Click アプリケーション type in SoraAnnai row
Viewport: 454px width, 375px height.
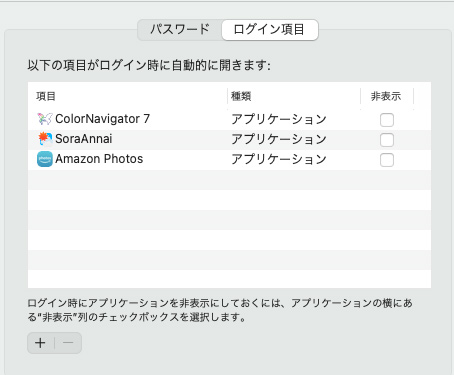pos(279,139)
